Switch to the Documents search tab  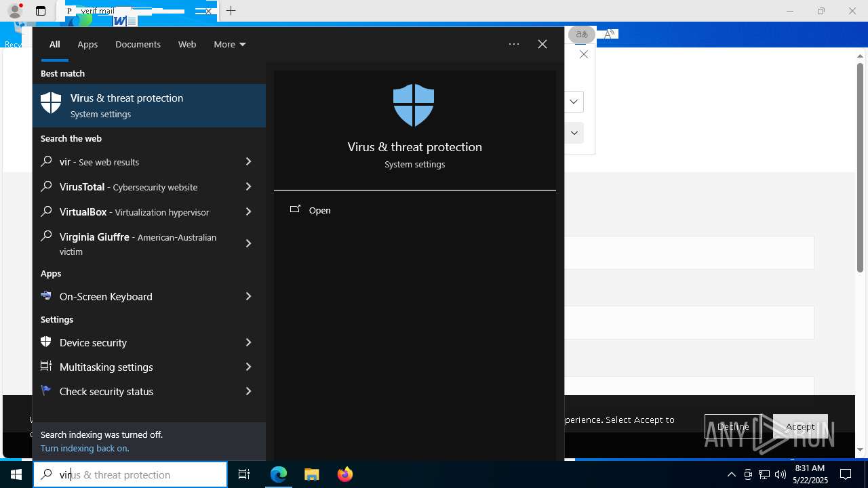click(138, 44)
